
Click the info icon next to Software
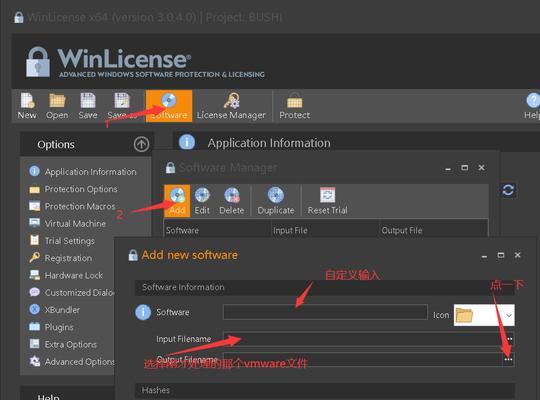143,312
